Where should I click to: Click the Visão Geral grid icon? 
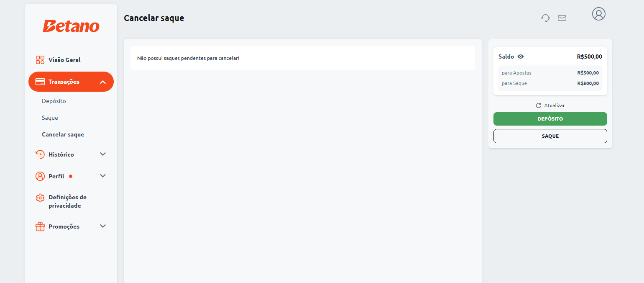40,60
